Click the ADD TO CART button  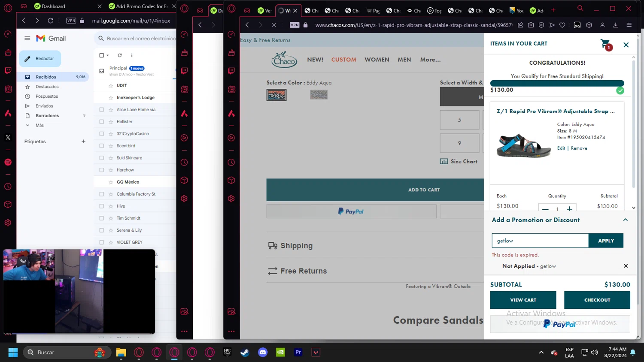(375, 190)
